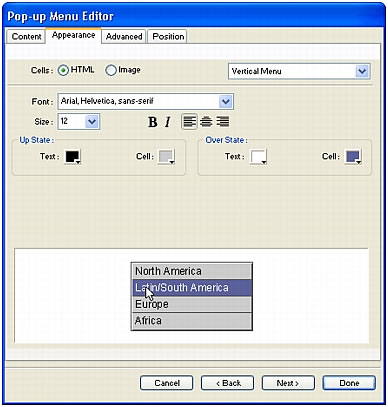Viewport: 388px width, 407px height.
Task: Open the font Size dropdown
Action: point(79,122)
